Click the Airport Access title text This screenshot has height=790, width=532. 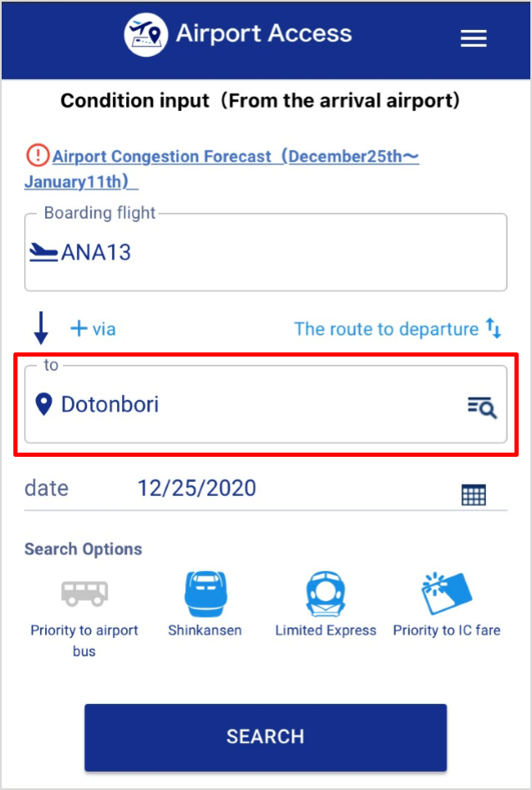(264, 34)
